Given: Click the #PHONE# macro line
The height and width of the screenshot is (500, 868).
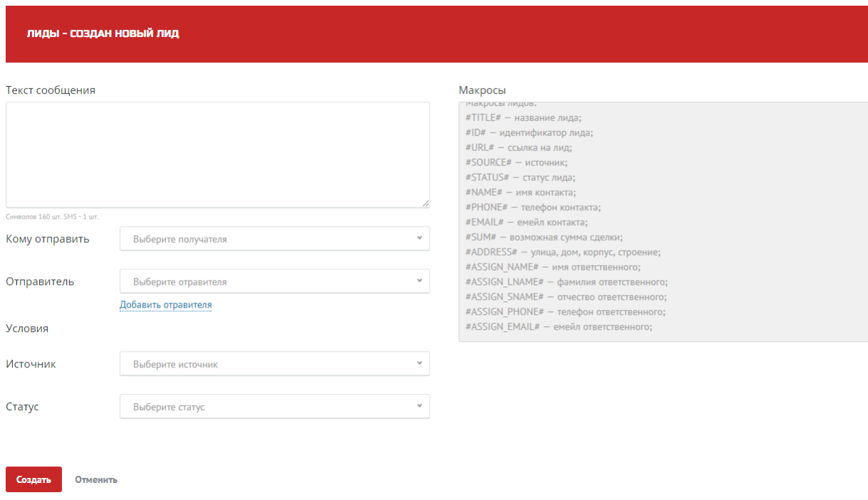Looking at the screenshot, I should click(x=533, y=207).
